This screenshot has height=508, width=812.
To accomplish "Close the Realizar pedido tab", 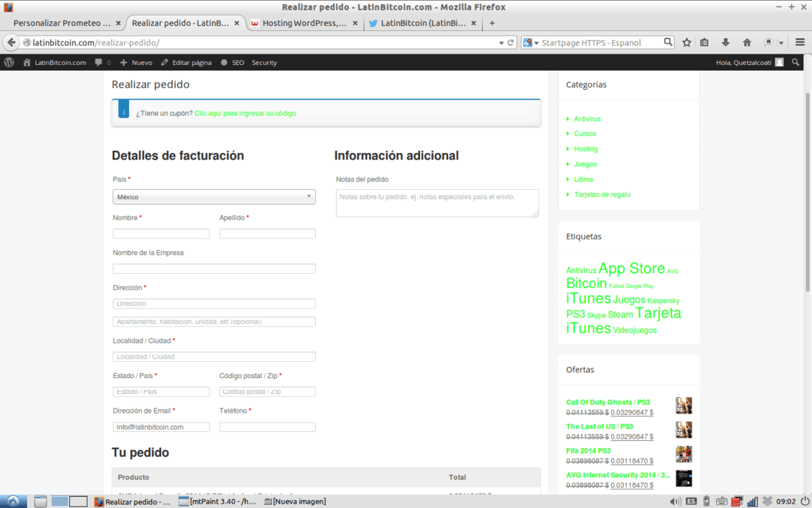I will [x=237, y=23].
